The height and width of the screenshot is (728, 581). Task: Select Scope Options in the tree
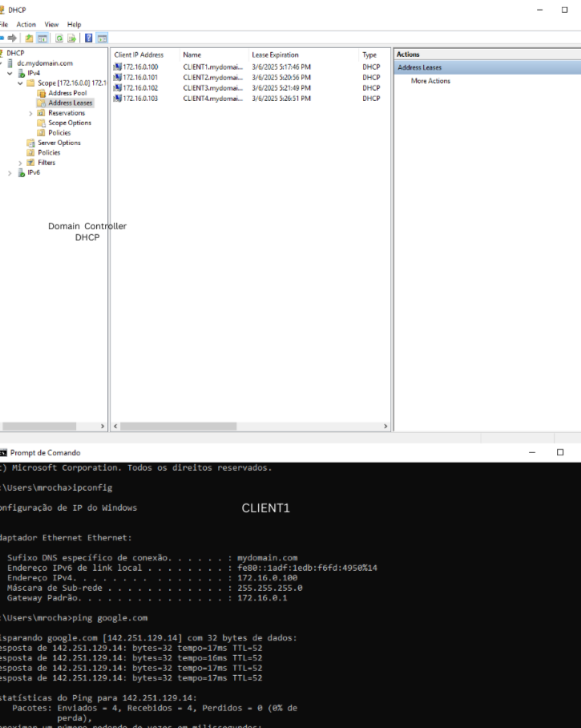(x=69, y=123)
